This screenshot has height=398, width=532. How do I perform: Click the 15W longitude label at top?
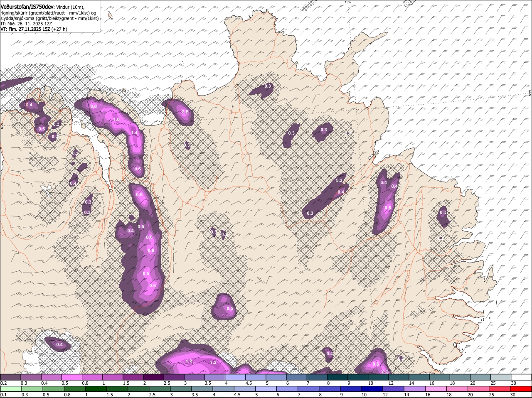[x=348, y=2]
